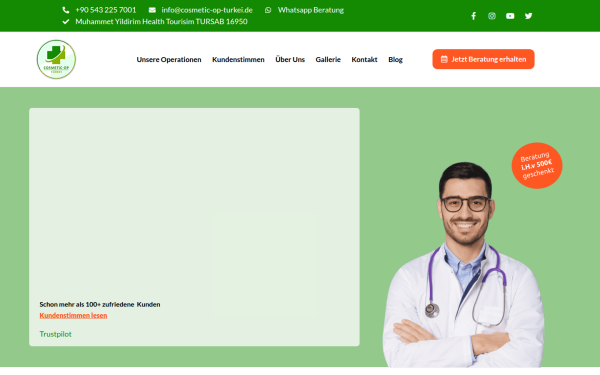Open Unsere Operationen menu
The width and height of the screenshot is (600, 375).
point(169,59)
